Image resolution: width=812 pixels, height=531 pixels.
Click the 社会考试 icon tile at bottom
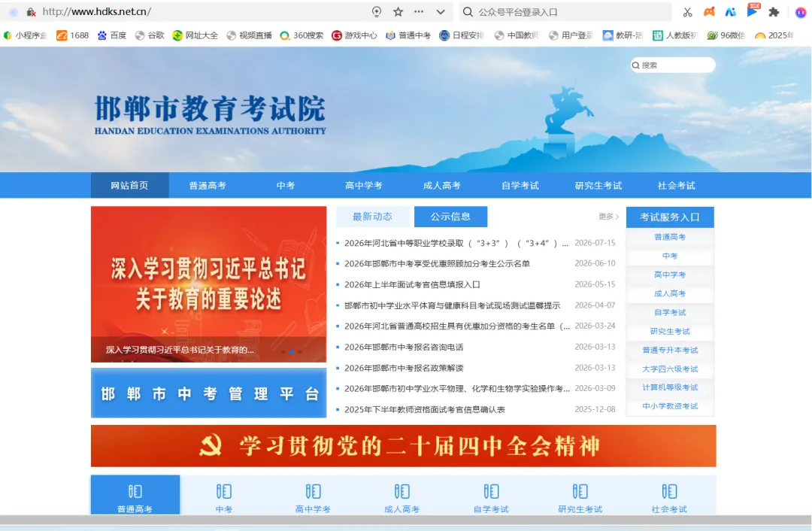coord(669,495)
